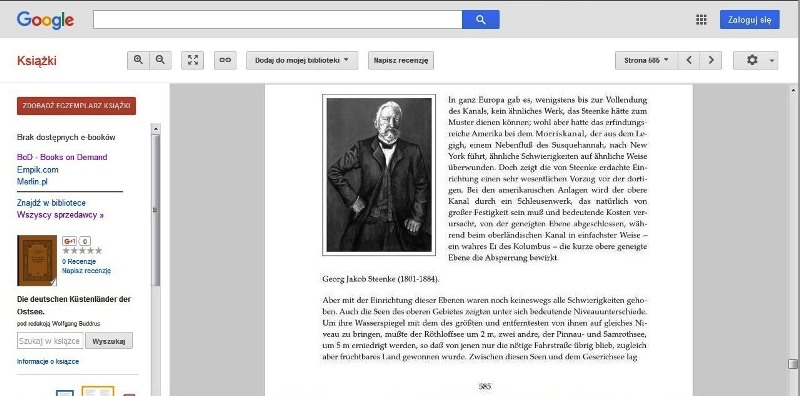Image resolution: width=800 pixels, height=396 pixels.
Task: Click the zoom in magnifier icon
Action: pyautogui.click(x=138, y=60)
